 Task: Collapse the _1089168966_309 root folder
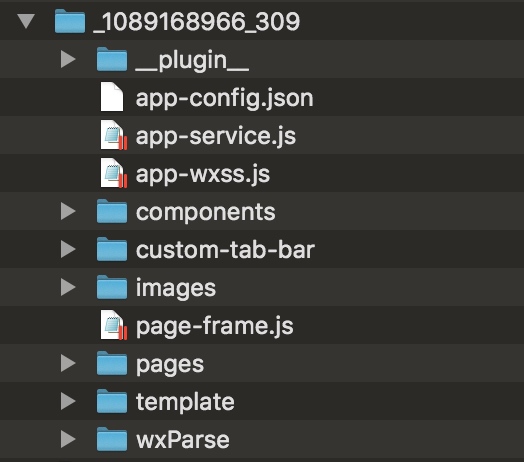(26, 21)
